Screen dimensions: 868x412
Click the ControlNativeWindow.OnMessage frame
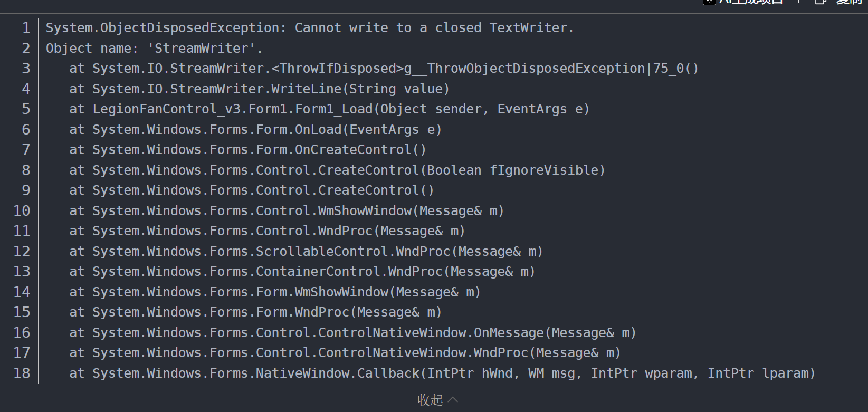351,332
